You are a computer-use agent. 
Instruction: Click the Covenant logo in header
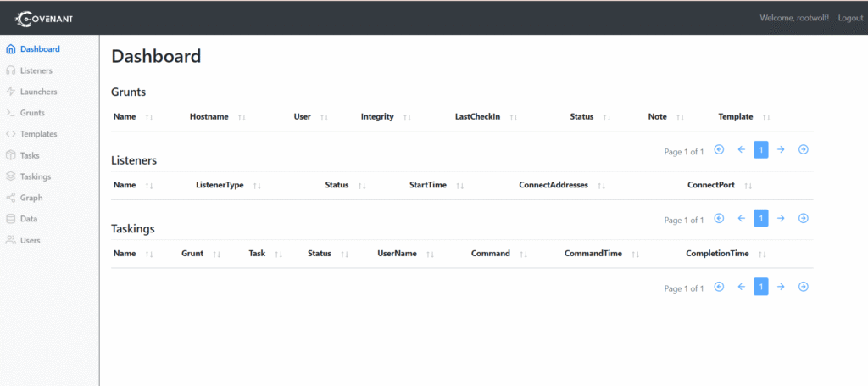pos(48,18)
